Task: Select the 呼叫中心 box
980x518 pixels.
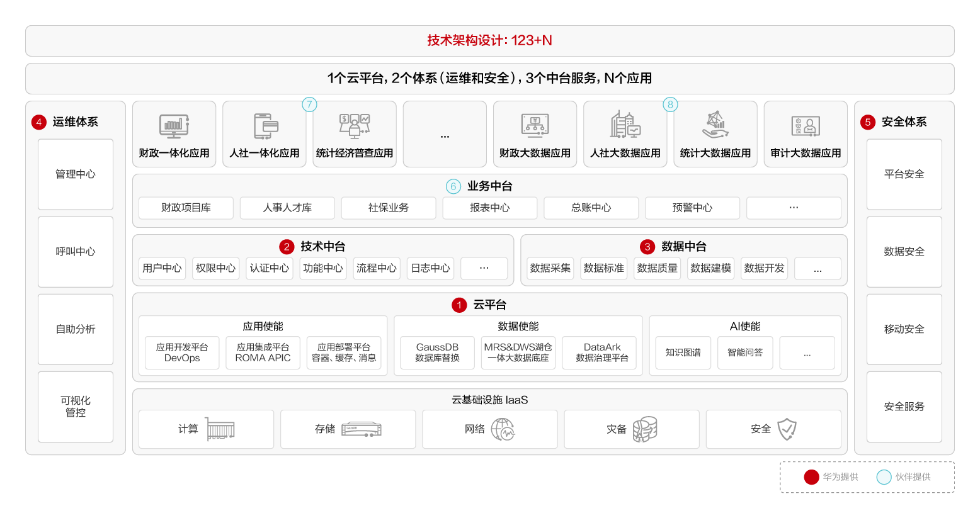Action: tap(76, 252)
